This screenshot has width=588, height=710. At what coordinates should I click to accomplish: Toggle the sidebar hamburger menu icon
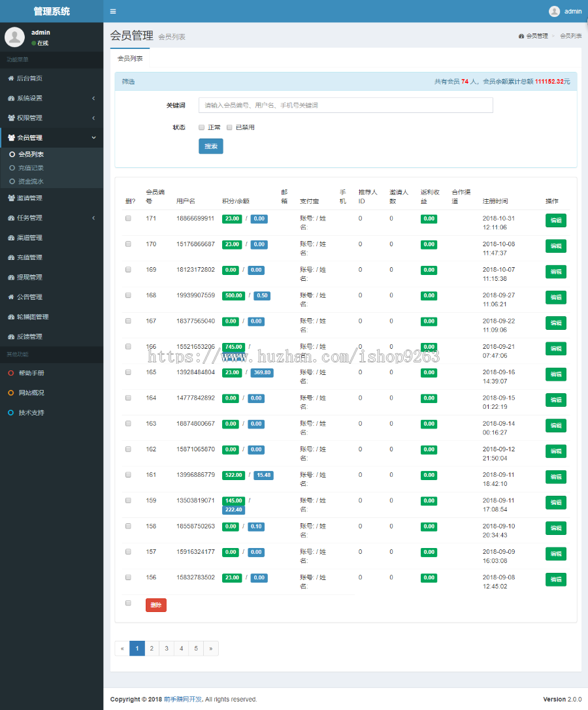coord(113,11)
